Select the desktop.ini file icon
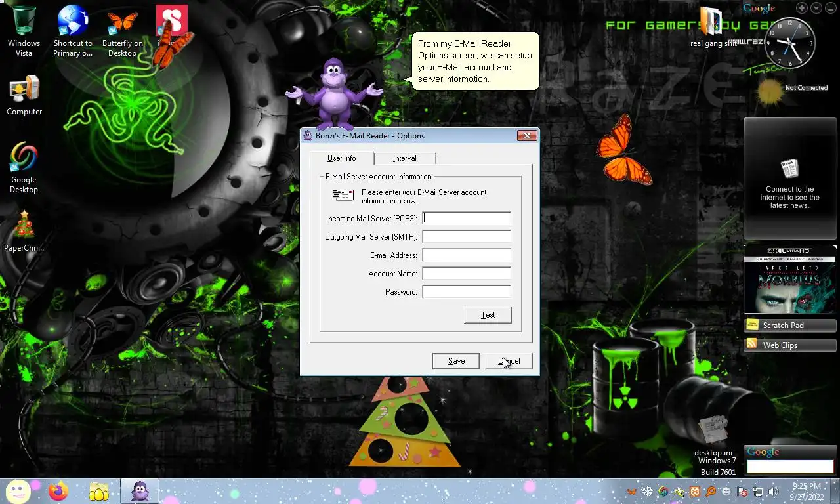840x504 pixels. [x=713, y=436]
